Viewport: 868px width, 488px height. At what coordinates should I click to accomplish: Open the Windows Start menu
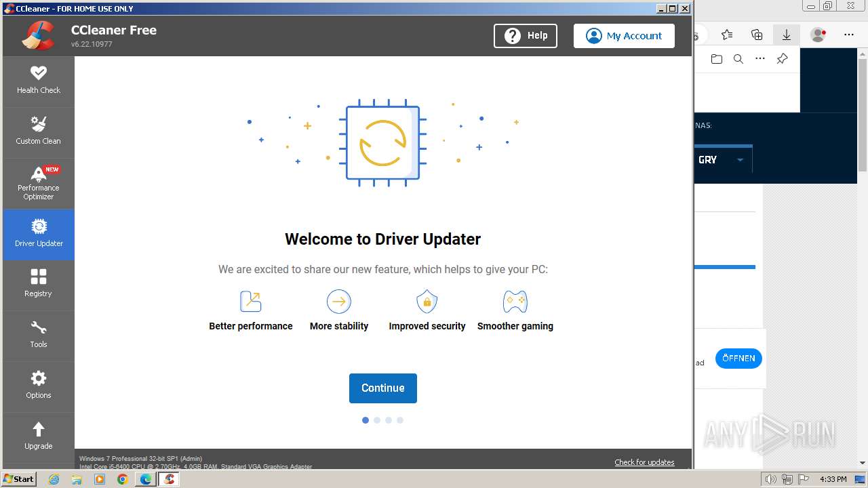[x=18, y=479]
